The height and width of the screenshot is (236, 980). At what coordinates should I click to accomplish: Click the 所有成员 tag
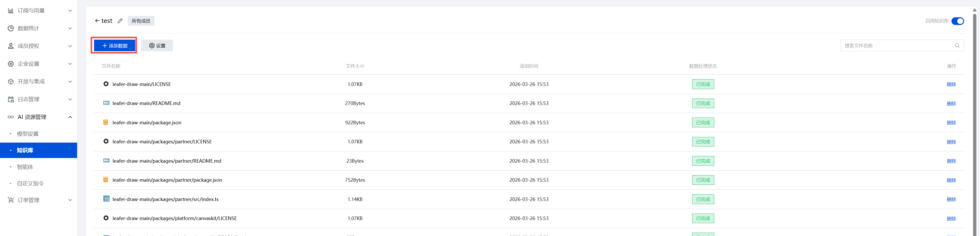tap(141, 21)
